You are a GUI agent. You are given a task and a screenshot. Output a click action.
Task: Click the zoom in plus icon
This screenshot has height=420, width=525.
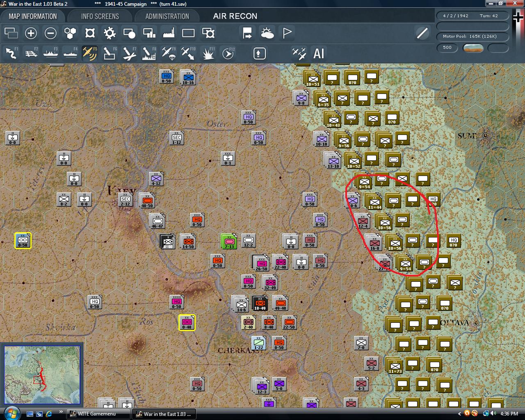click(x=31, y=33)
